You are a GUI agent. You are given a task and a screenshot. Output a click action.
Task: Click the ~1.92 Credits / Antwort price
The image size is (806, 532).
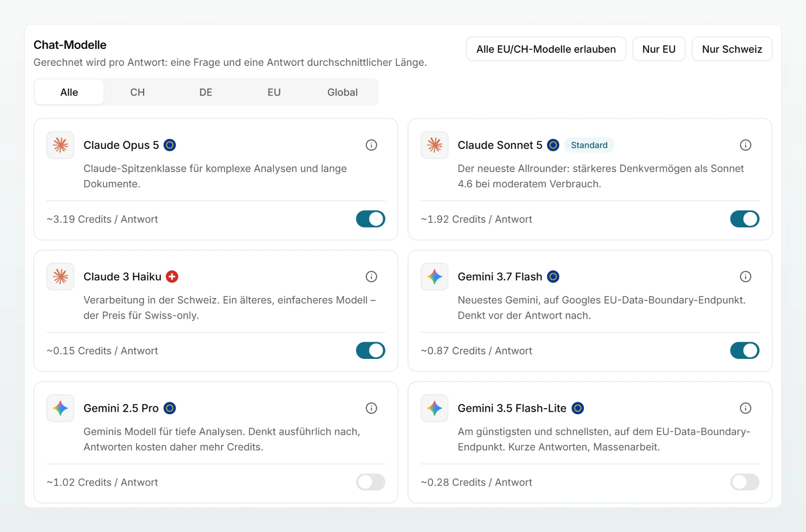click(477, 219)
